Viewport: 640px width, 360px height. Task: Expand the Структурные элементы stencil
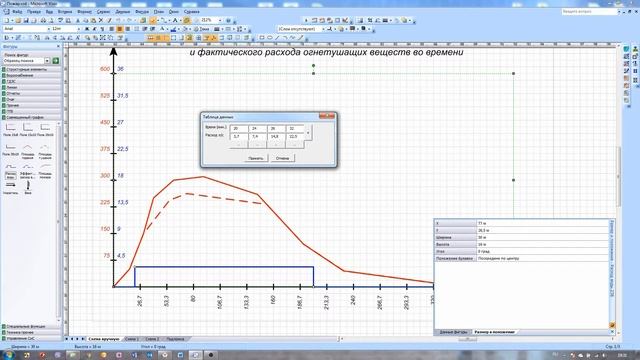32,69
